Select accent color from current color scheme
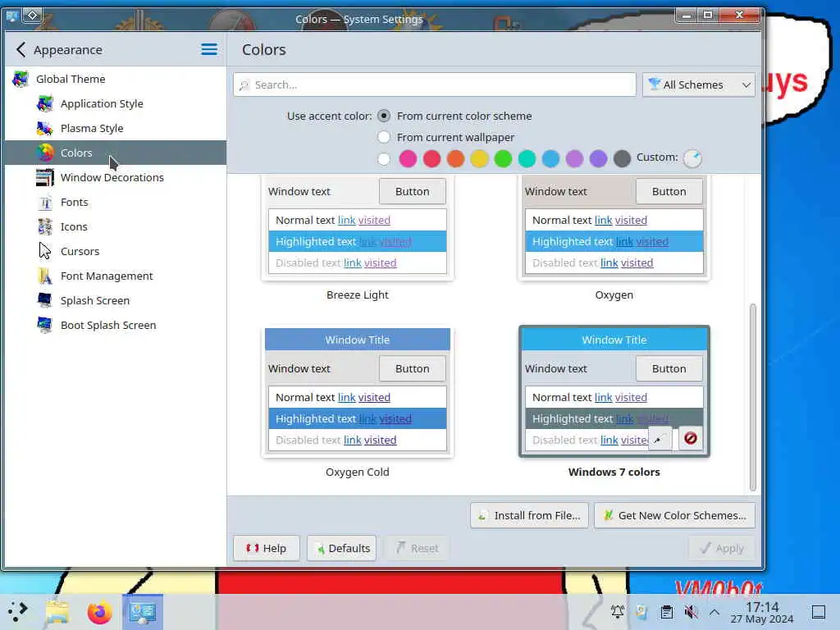This screenshot has width=840, height=630. tap(384, 116)
